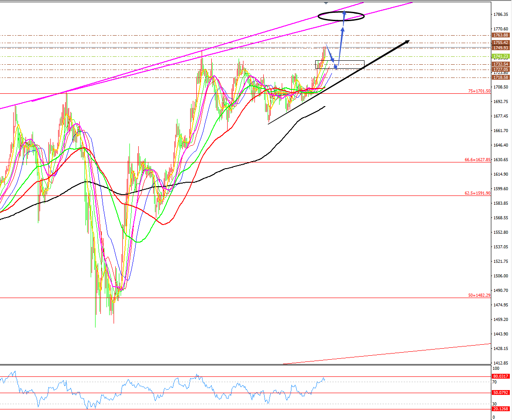The height and width of the screenshot is (420, 512).
Task: Click the 1412.85 price scale value
Action: [x=501, y=363]
